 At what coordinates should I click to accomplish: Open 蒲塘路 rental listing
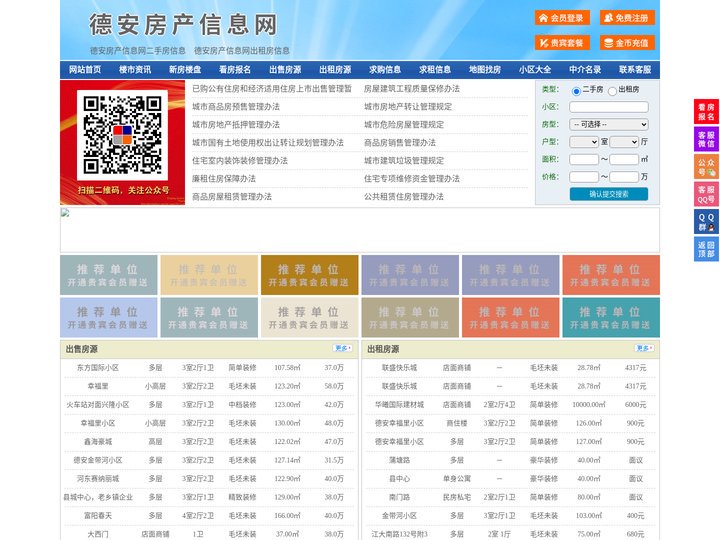click(x=399, y=460)
